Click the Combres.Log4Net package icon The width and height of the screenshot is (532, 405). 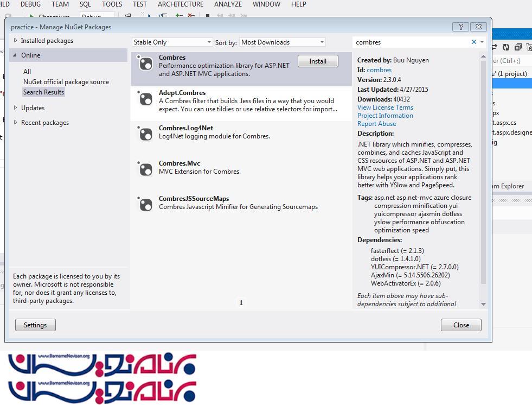coord(145,134)
